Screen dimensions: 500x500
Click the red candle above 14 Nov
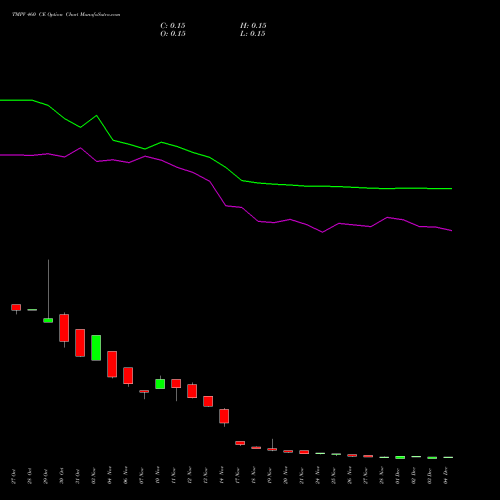[x=224, y=416]
